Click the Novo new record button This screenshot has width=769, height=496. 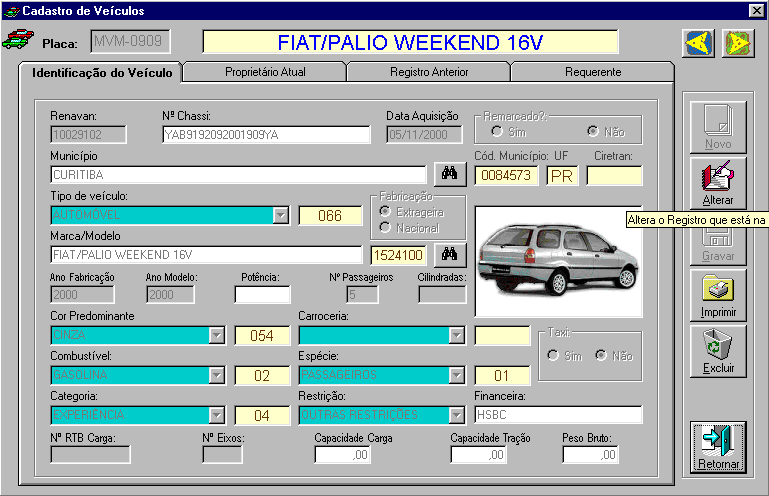click(718, 127)
